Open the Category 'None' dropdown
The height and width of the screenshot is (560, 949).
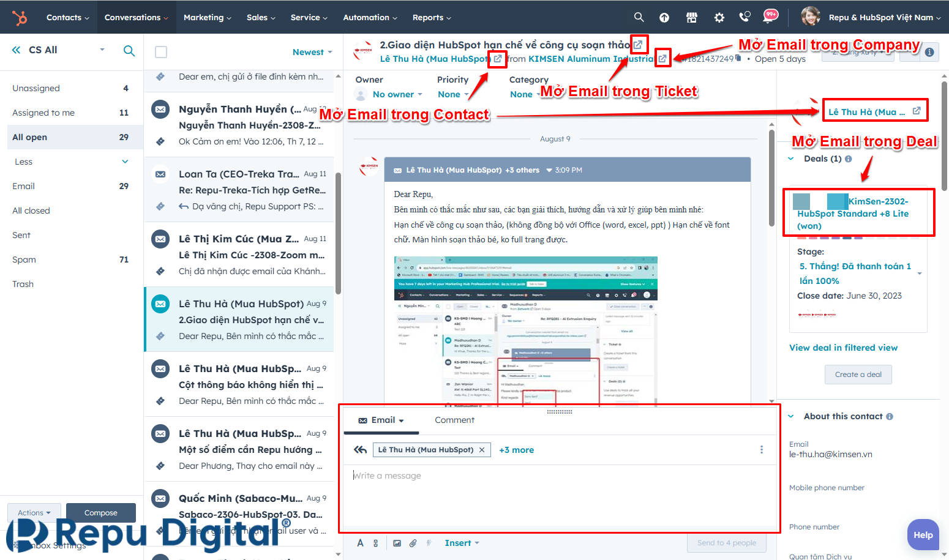[x=525, y=94]
